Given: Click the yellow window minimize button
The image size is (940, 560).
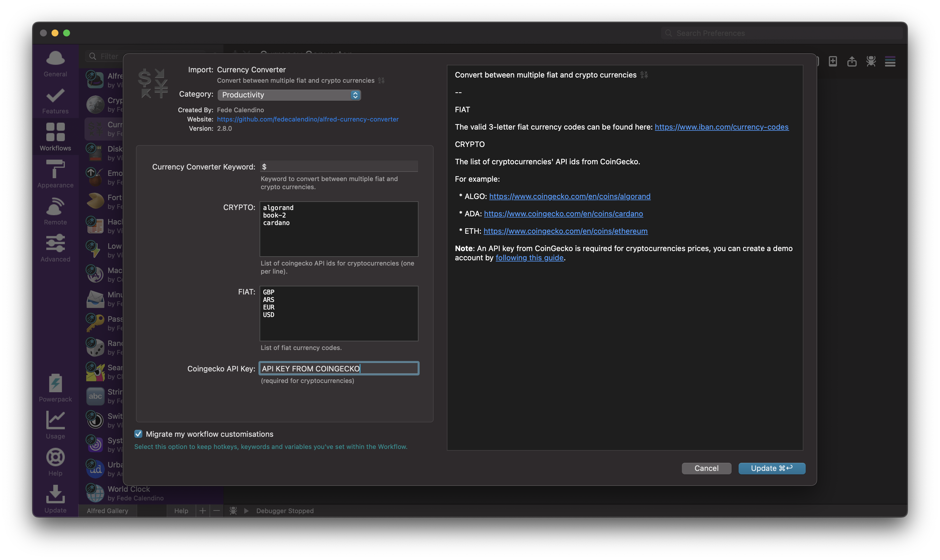Looking at the screenshot, I should (x=55, y=33).
